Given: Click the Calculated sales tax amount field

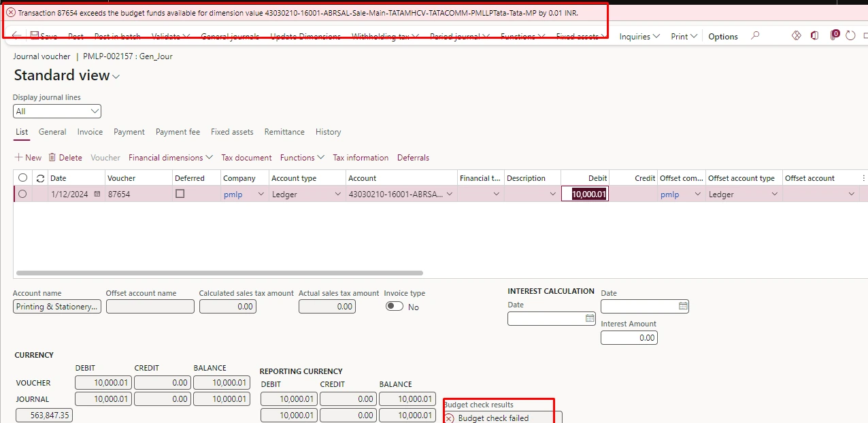Looking at the screenshot, I should pyautogui.click(x=227, y=307).
